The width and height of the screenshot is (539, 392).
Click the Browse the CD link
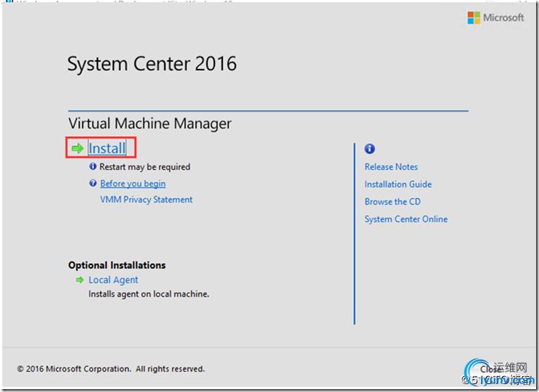(392, 202)
